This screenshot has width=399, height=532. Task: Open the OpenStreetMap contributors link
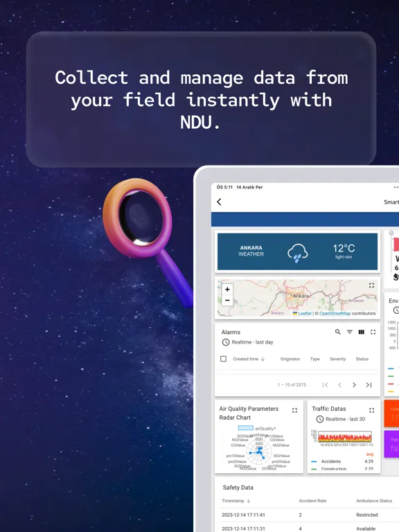pos(335,314)
